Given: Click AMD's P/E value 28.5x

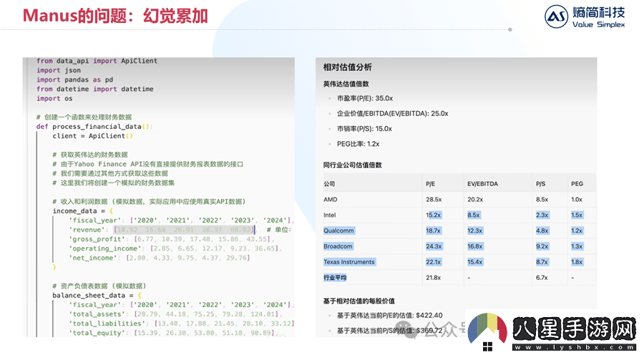Looking at the screenshot, I should click(x=434, y=200).
